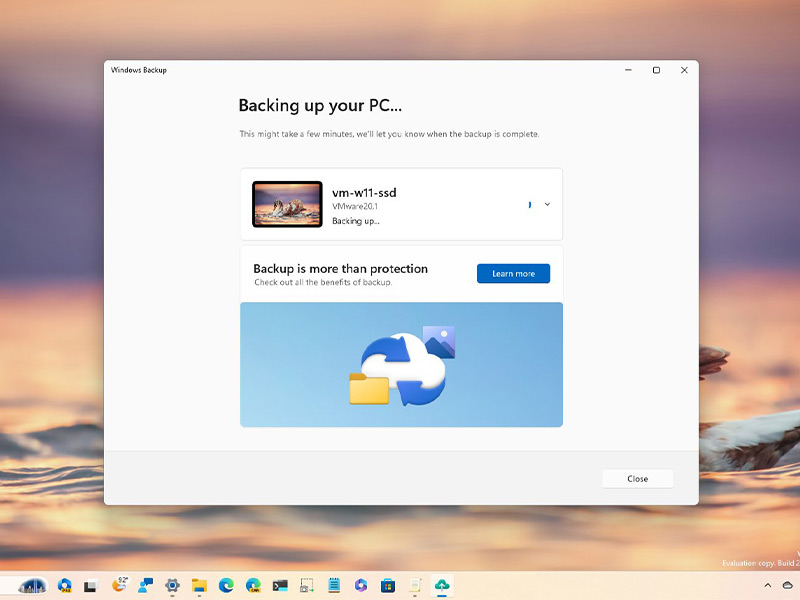The width and height of the screenshot is (800, 600).
Task: Minimize the Windows Backup window
Action: pos(629,70)
